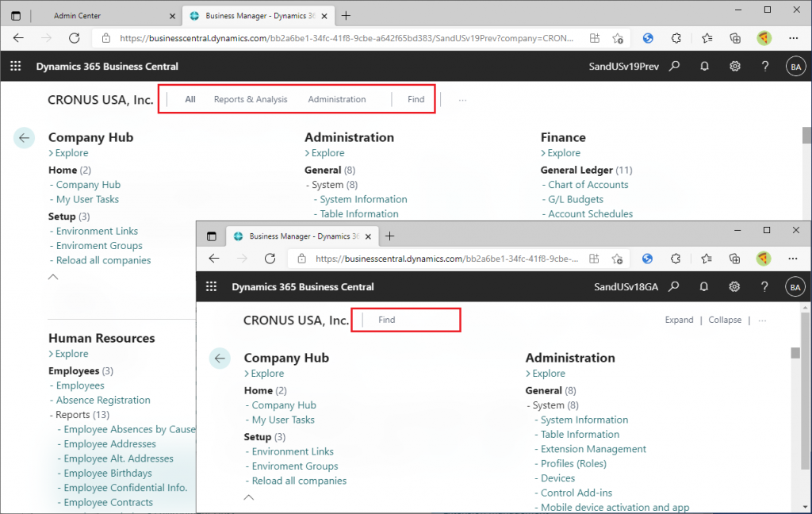The height and width of the screenshot is (514, 812).
Task: Open Environment Links in SandUSv18GA window
Action: click(293, 452)
